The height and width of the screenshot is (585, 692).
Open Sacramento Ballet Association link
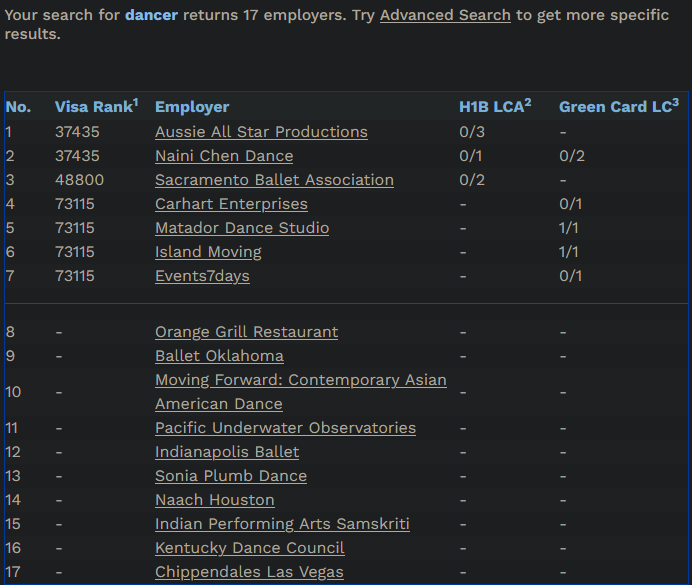coord(275,180)
